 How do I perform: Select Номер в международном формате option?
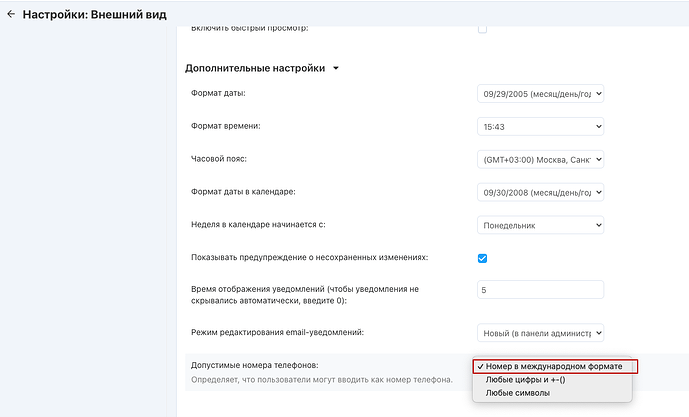click(x=555, y=366)
